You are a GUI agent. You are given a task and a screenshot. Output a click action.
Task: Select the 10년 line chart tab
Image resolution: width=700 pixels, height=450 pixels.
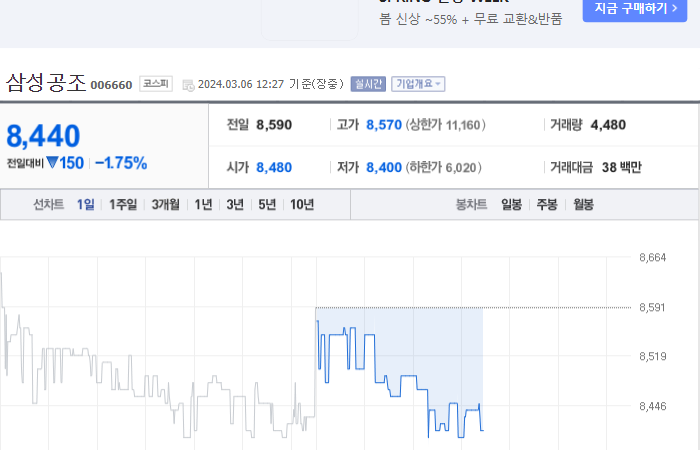302,204
